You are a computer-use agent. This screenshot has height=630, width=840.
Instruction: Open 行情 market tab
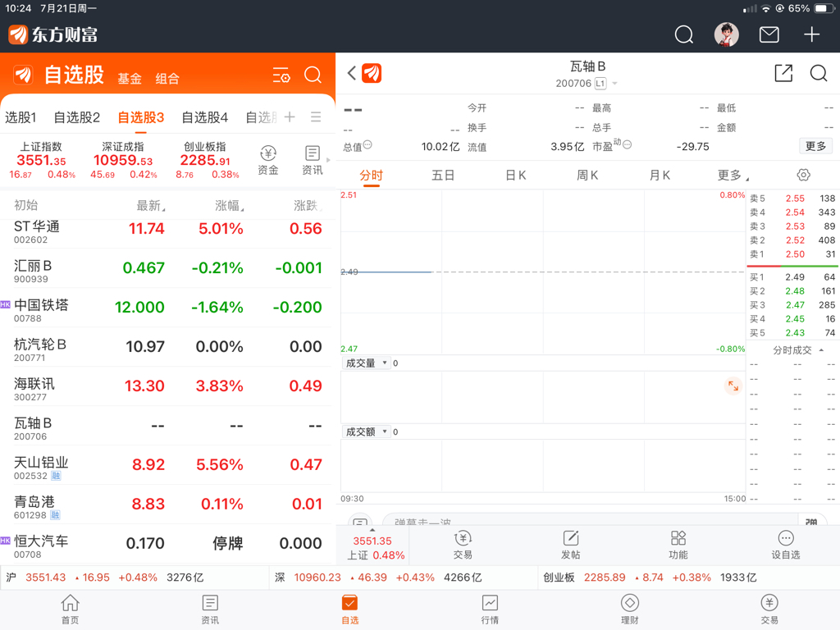click(490, 609)
